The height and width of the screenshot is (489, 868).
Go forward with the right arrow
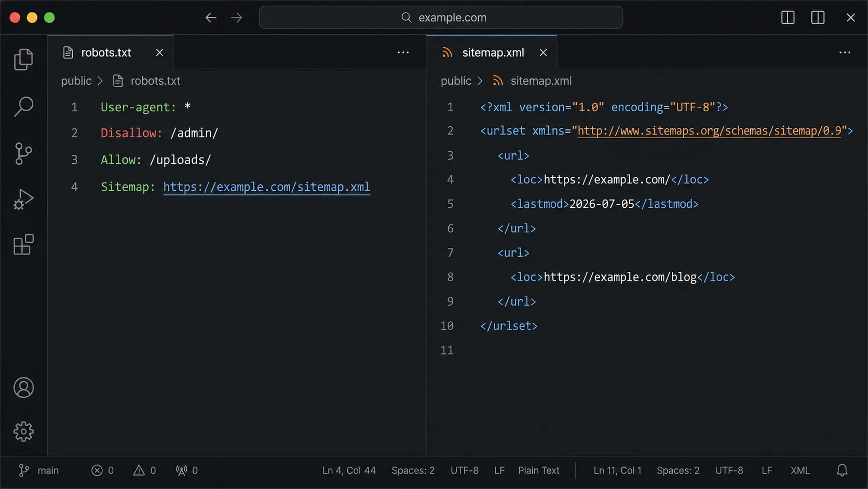pyautogui.click(x=237, y=18)
